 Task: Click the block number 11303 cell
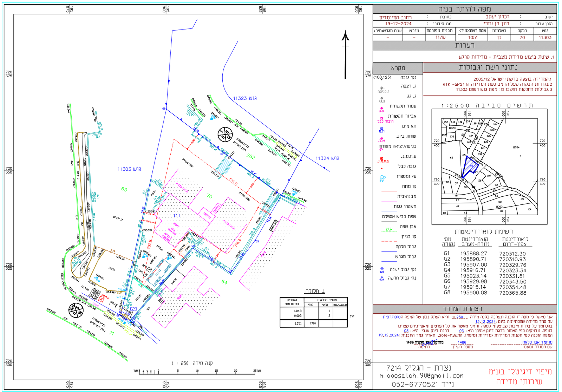click(545, 37)
